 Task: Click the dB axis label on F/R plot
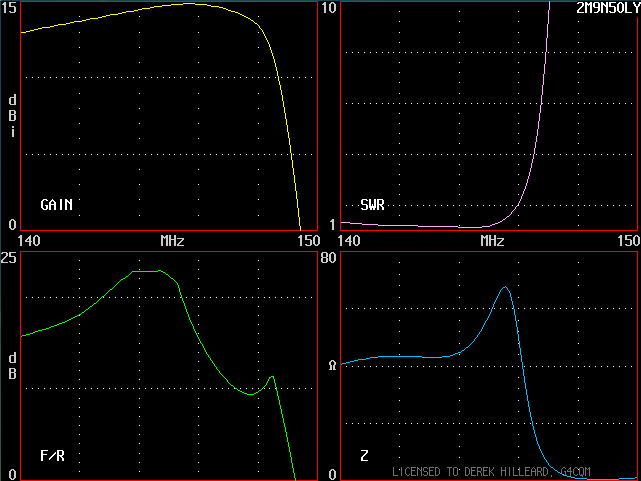13,366
